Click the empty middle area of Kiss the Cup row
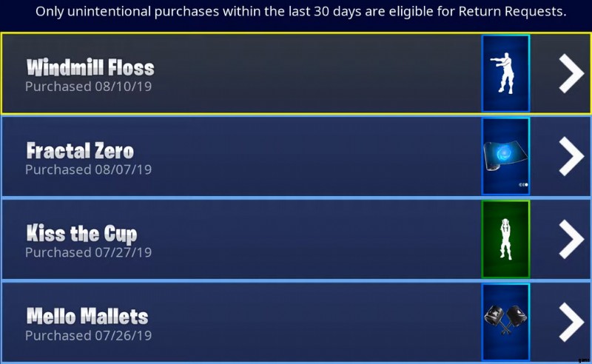 coord(311,239)
